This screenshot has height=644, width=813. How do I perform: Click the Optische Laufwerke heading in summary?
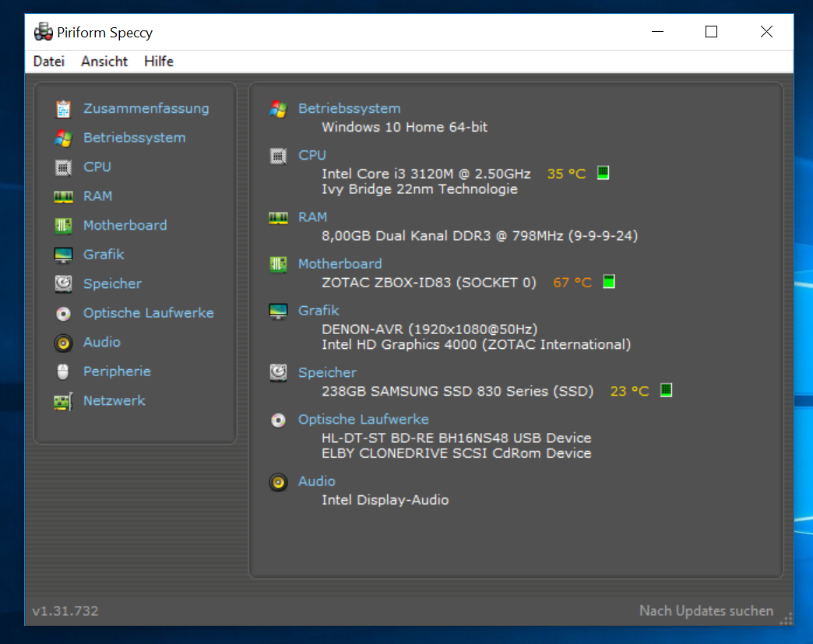(x=364, y=419)
